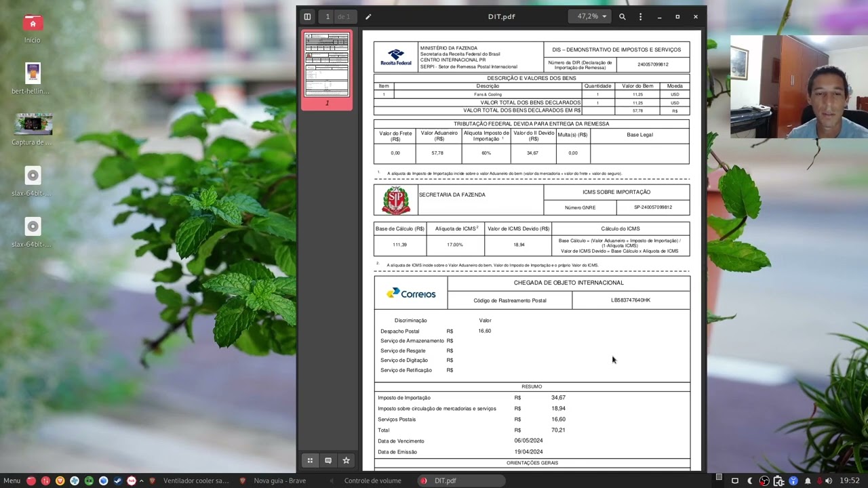Open the first slax-64bit disc image
The height and width of the screenshot is (488, 868).
click(x=33, y=181)
